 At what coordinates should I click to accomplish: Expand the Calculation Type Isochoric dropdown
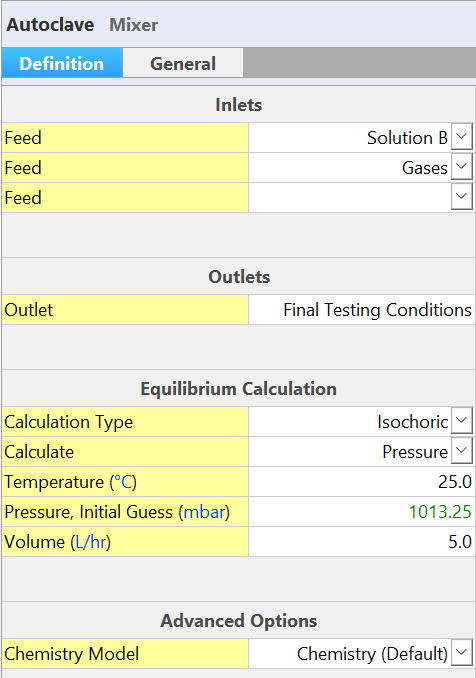[461, 421]
